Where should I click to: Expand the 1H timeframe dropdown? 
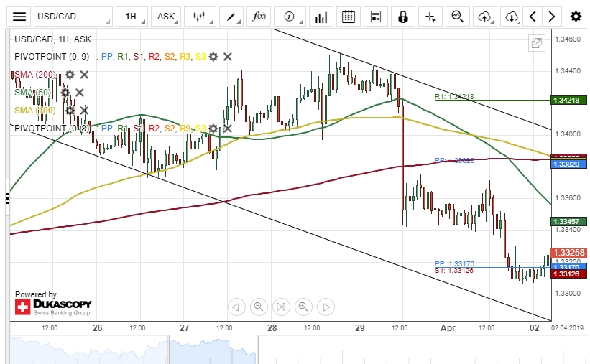point(131,17)
